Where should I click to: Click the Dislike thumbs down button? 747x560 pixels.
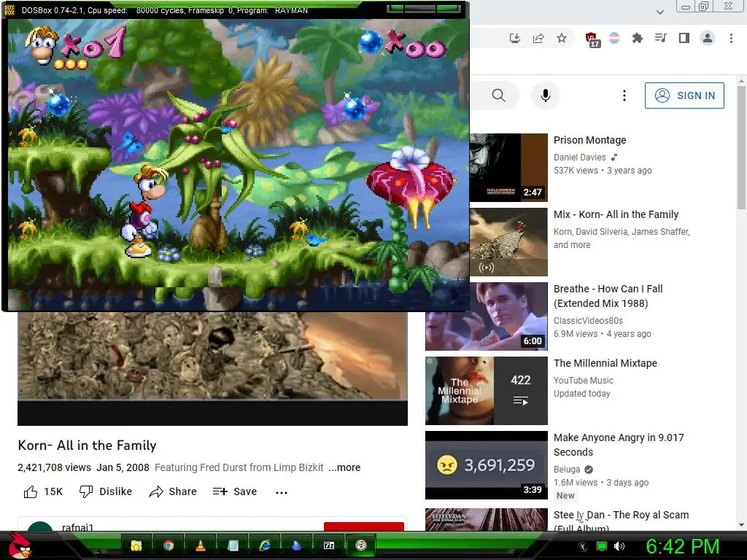coord(106,491)
